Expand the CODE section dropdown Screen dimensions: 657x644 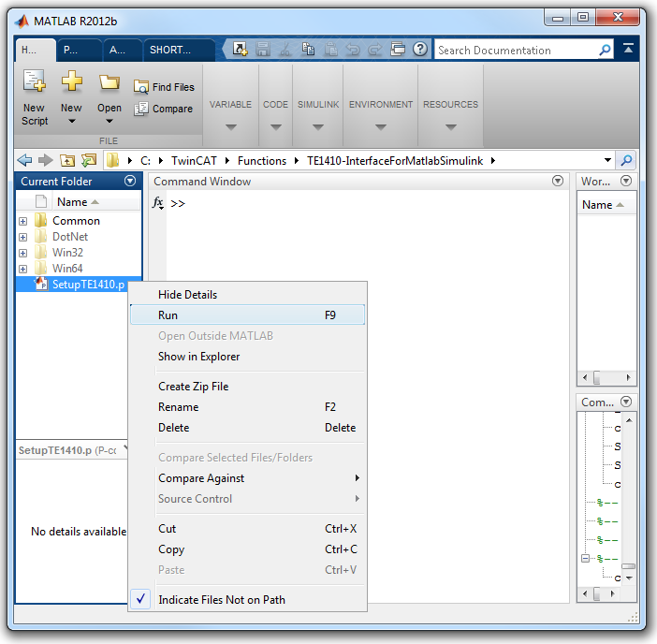click(276, 126)
